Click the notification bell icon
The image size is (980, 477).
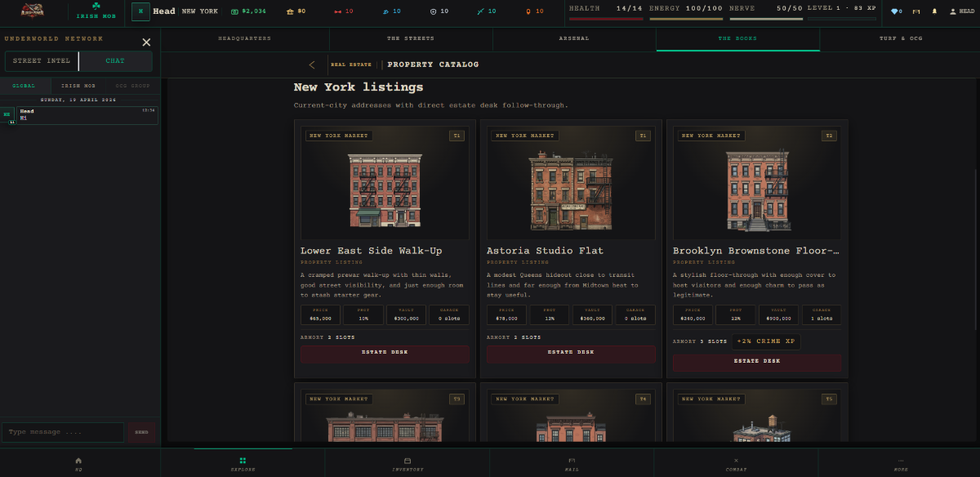(934, 11)
